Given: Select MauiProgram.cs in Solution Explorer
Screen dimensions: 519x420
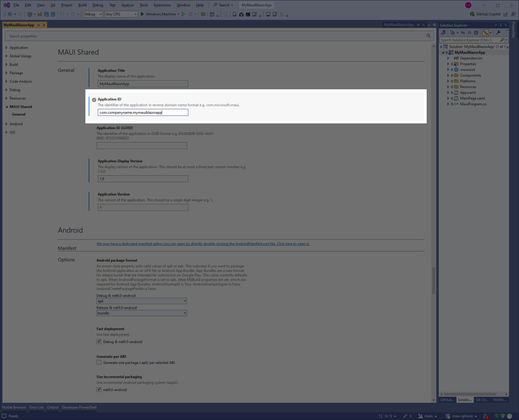Looking at the screenshot, I should [473, 104].
